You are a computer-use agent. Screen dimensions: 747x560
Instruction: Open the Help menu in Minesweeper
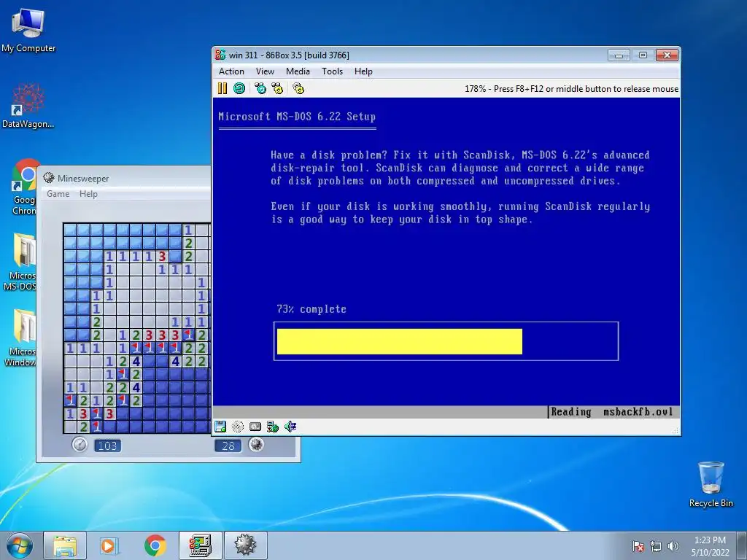point(88,194)
